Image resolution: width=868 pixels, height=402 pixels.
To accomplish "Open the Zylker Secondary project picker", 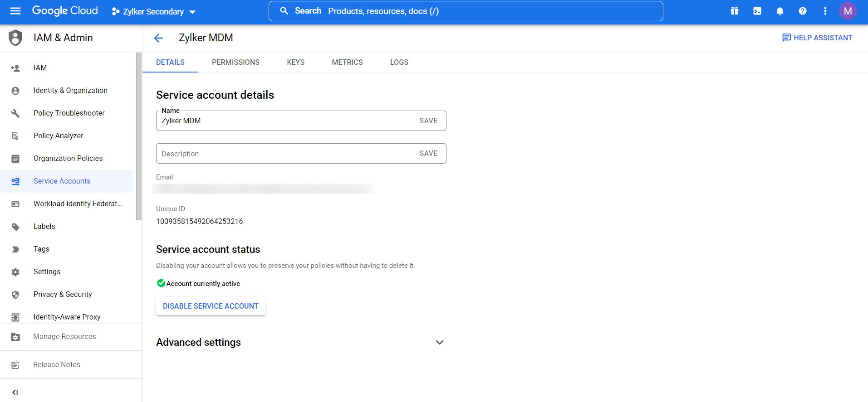I will (x=154, y=12).
